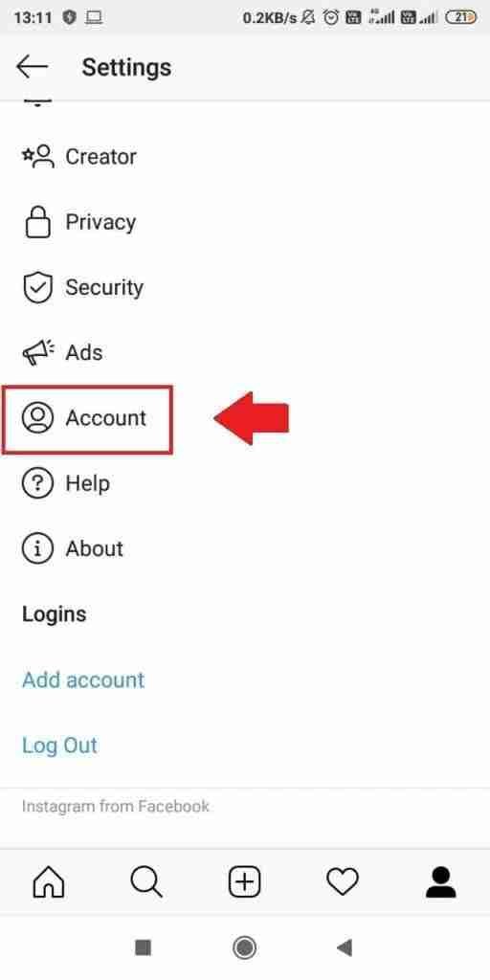Viewport: 490px width, 980px height.
Task: Open the Search magnifier tab
Action: (146, 883)
